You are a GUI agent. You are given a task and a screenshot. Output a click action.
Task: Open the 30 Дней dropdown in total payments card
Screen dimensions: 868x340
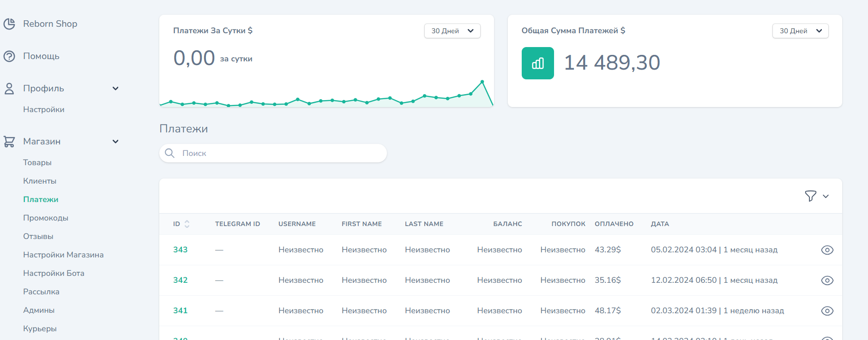pos(801,31)
